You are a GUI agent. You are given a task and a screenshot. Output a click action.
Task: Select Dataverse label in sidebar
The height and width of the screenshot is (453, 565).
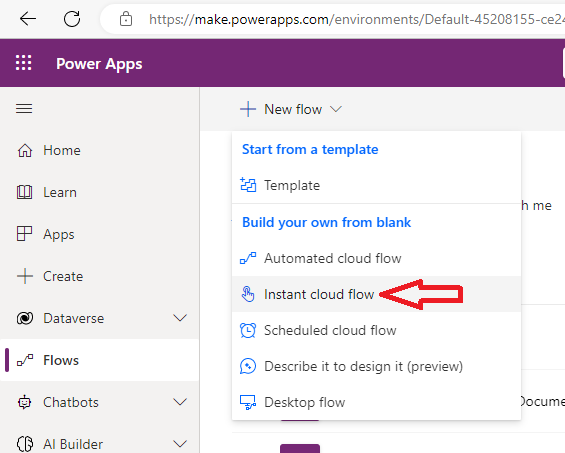tap(74, 318)
